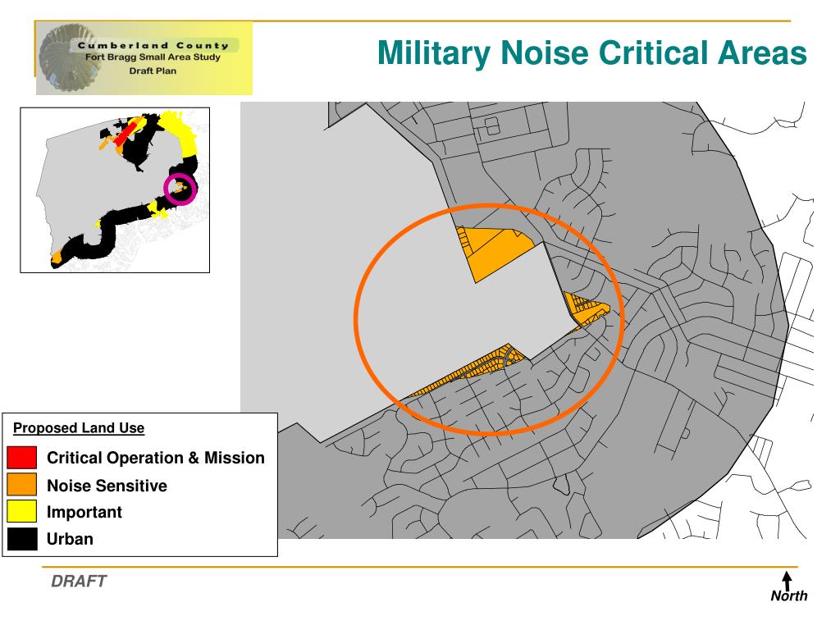Viewport: 840px width, 630px height.
Task: Click the 'Proposed Land Use' legend heading
Action: tap(79, 428)
